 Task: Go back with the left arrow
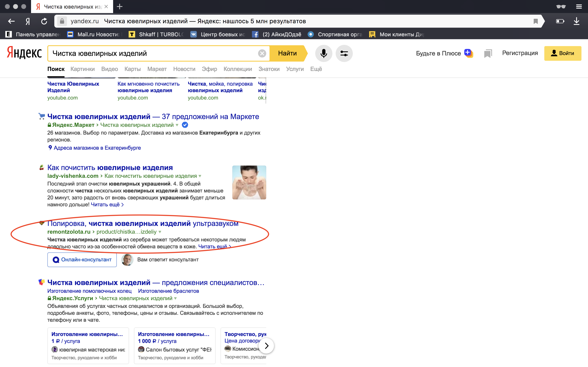coord(11,21)
